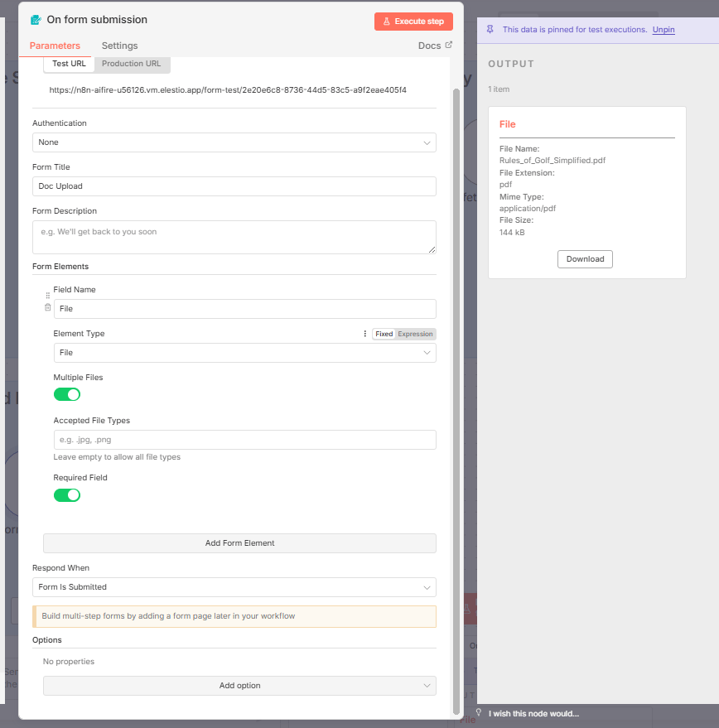
Task: Toggle the Required Field switch off
Action: tap(67, 495)
